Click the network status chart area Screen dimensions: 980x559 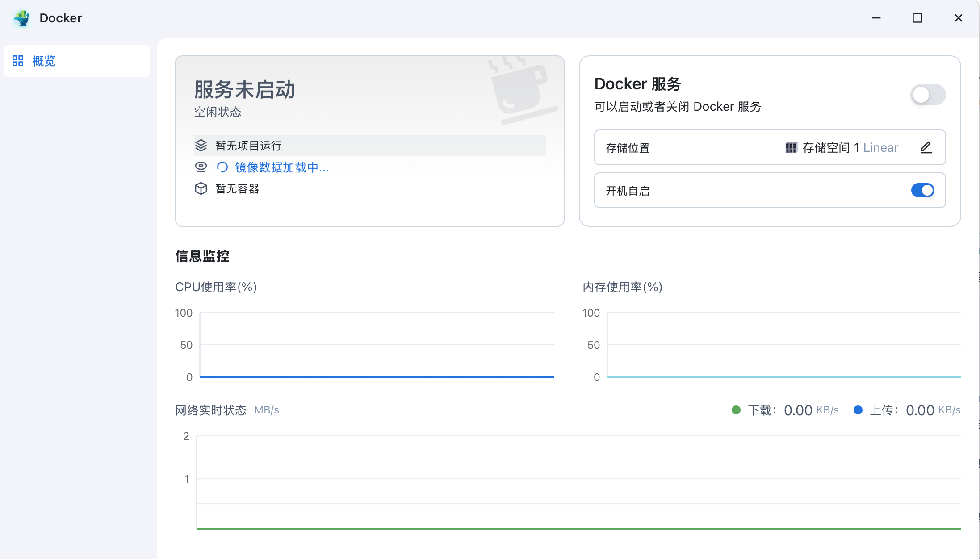579,482
